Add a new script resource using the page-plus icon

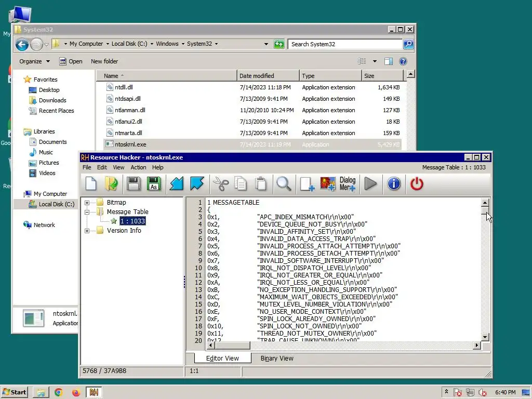(307, 184)
